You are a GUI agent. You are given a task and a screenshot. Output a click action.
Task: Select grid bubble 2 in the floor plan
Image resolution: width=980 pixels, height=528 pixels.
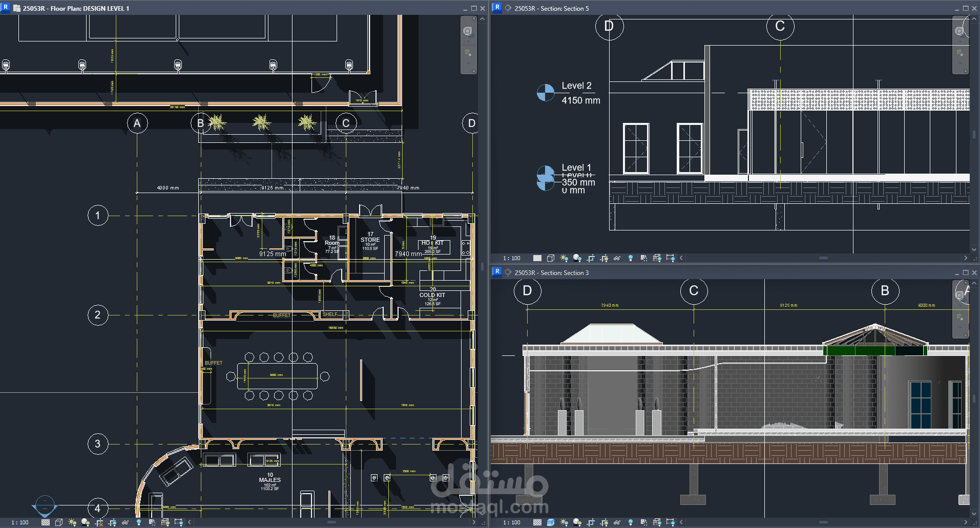point(97,315)
